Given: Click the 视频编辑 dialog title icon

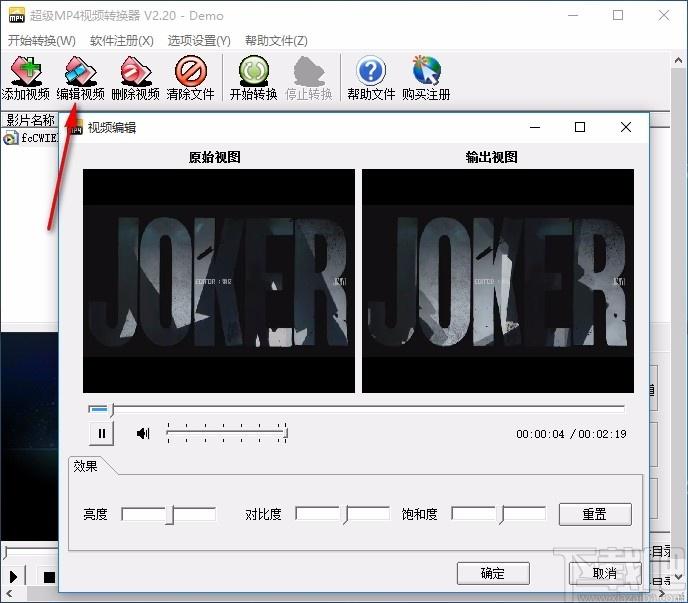Looking at the screenshot, I should 77,128.
